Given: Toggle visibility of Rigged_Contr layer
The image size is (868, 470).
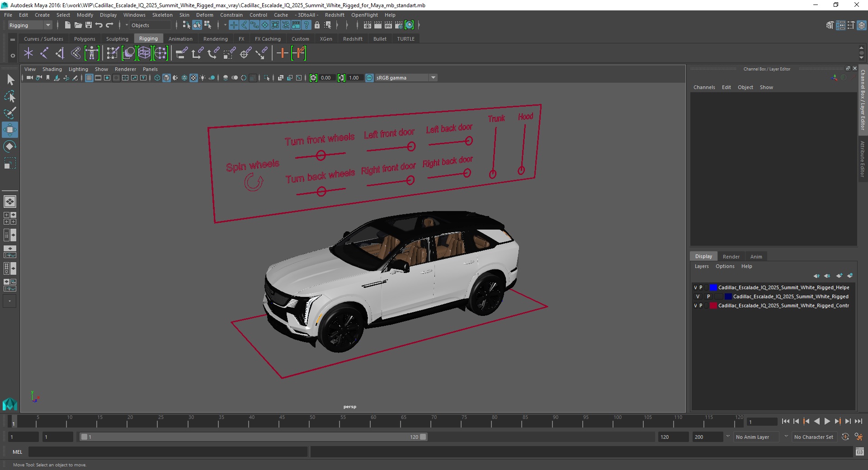Looking at the screenshot, I should coord(695,305).
